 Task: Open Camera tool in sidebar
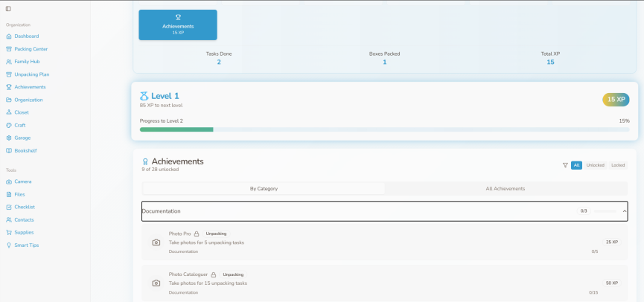pyautogui.click(x=22, y=181)
